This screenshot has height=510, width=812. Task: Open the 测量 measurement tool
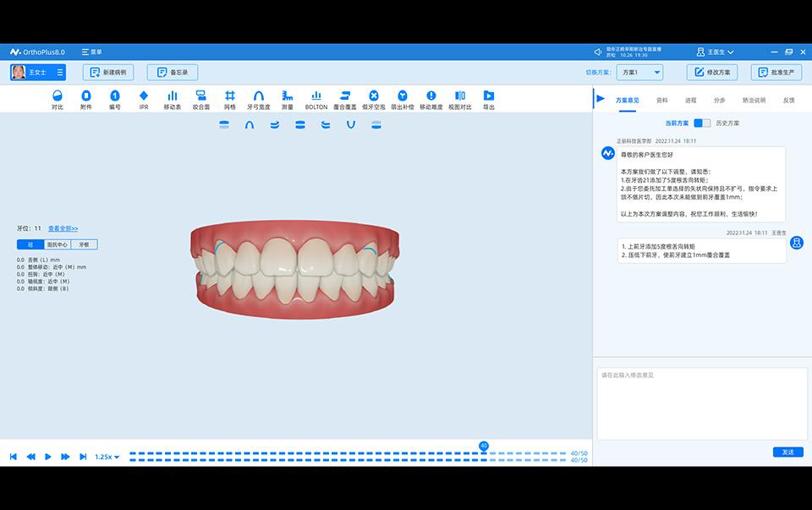click(x=287, y=100)
